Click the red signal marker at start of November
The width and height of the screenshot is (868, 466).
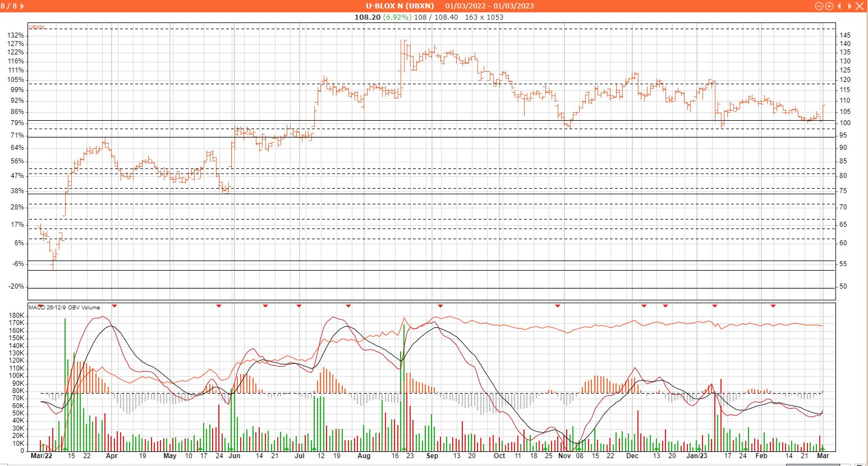click(558, 306)
